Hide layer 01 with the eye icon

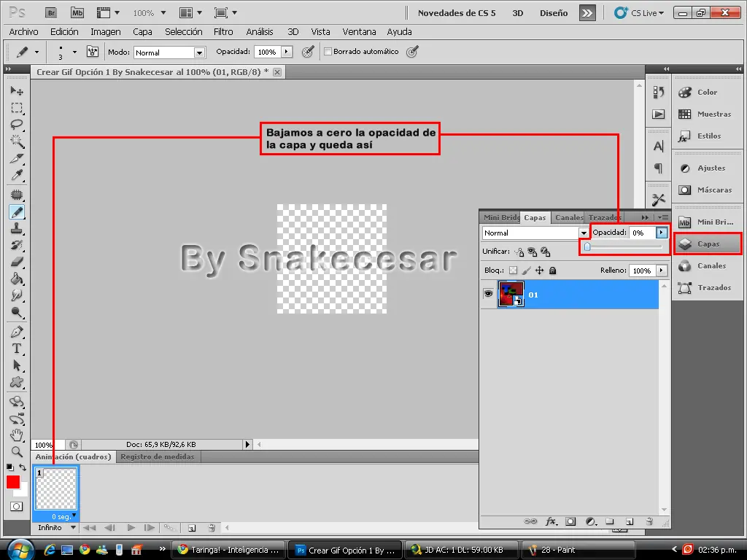point(488,293)
